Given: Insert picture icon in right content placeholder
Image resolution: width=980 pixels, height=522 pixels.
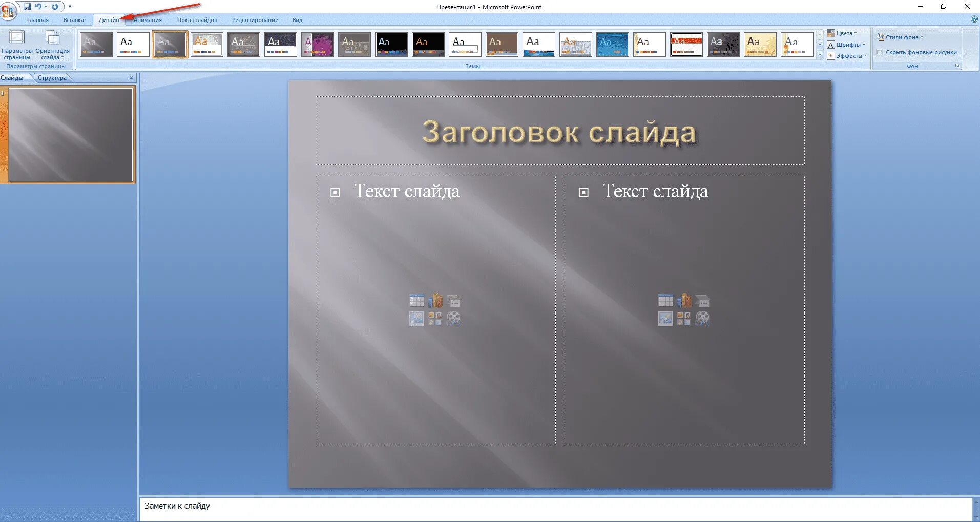Looking at the screenshot, I should [665, 319].
